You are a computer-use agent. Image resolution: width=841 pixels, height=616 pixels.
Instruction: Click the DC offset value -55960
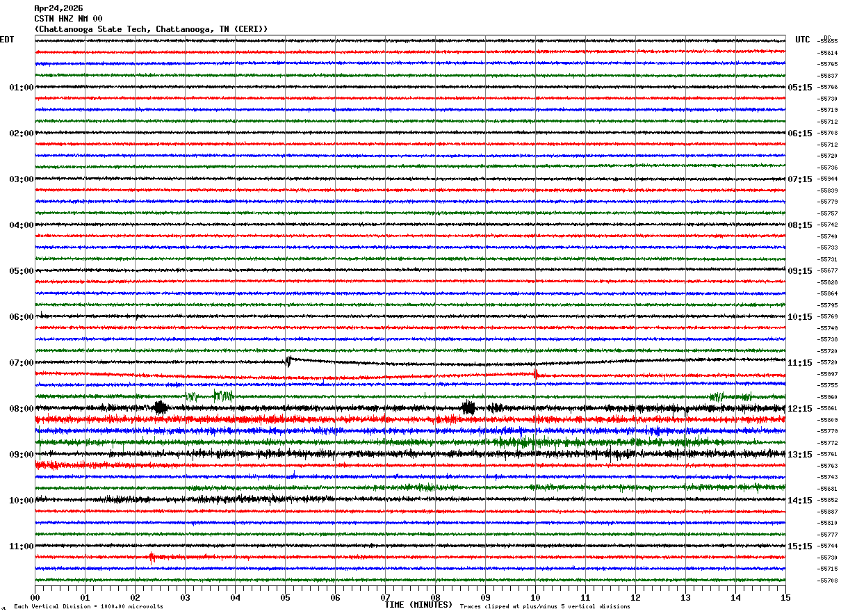click(x=828, y=398)
